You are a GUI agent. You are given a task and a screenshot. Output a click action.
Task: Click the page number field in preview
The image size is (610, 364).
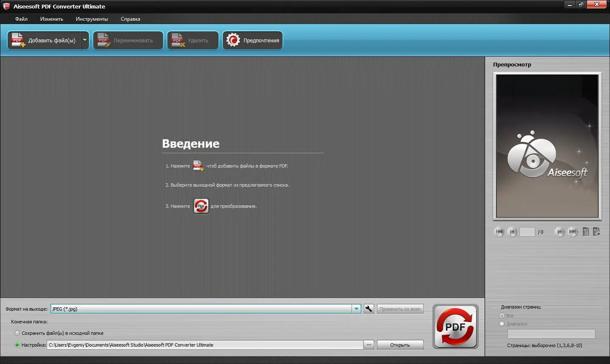coord(527,232)
